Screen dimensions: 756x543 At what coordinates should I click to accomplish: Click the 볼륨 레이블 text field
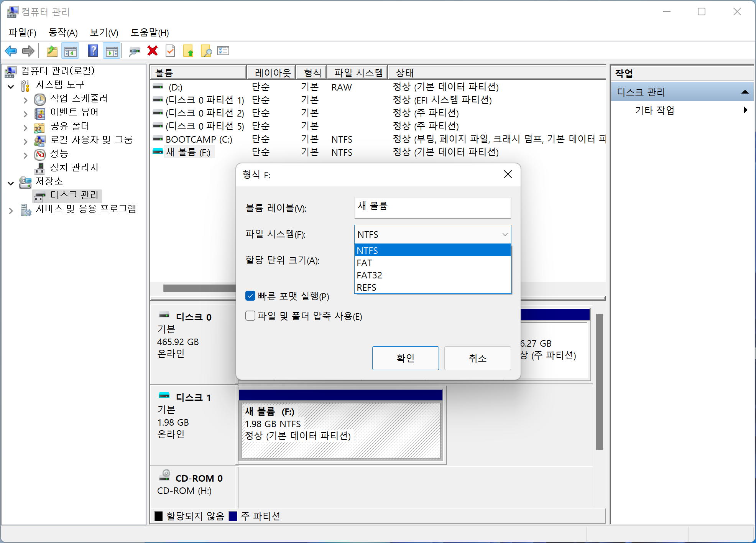[432, 207]
